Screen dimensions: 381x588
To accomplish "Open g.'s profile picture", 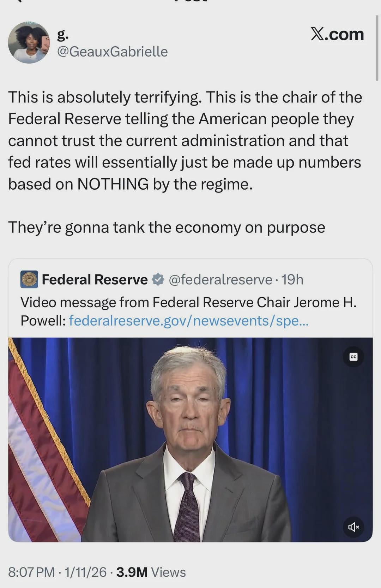I will pos(29,43).
